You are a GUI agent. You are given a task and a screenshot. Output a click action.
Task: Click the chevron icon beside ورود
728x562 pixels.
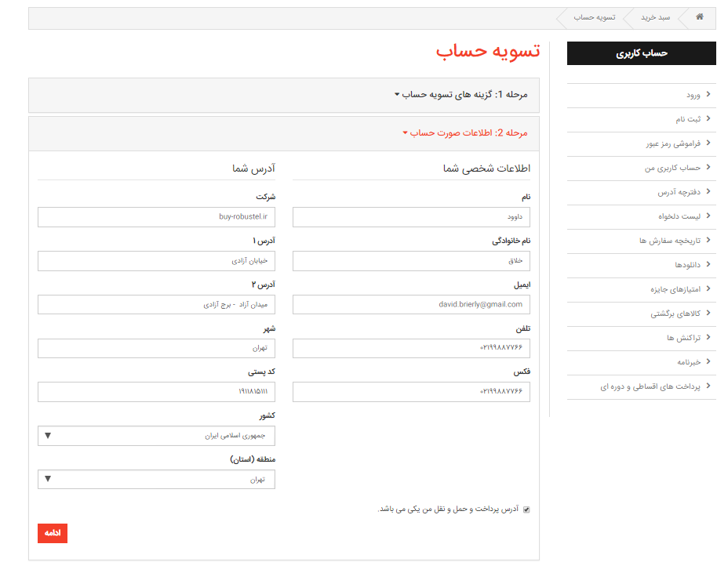pos(708,95)
